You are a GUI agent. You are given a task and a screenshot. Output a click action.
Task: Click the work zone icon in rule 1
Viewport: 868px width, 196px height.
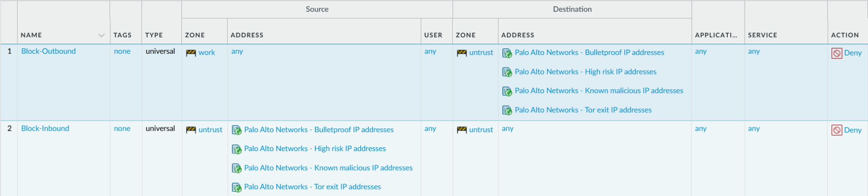tap(191, 53)
